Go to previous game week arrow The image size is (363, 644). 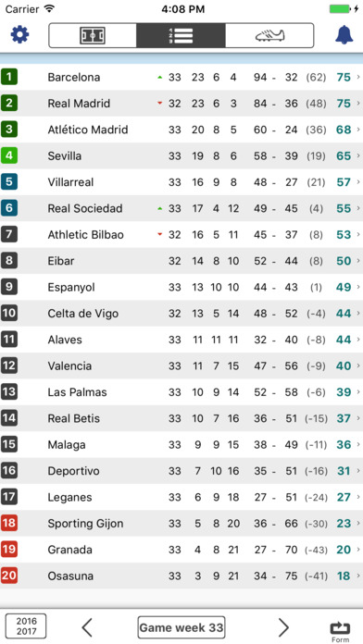pos(87,627)
